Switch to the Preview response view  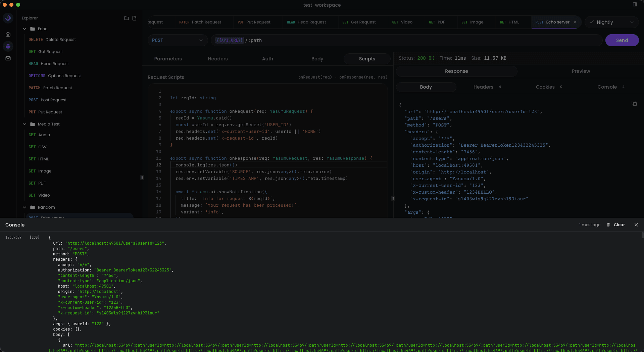[581, 71]
